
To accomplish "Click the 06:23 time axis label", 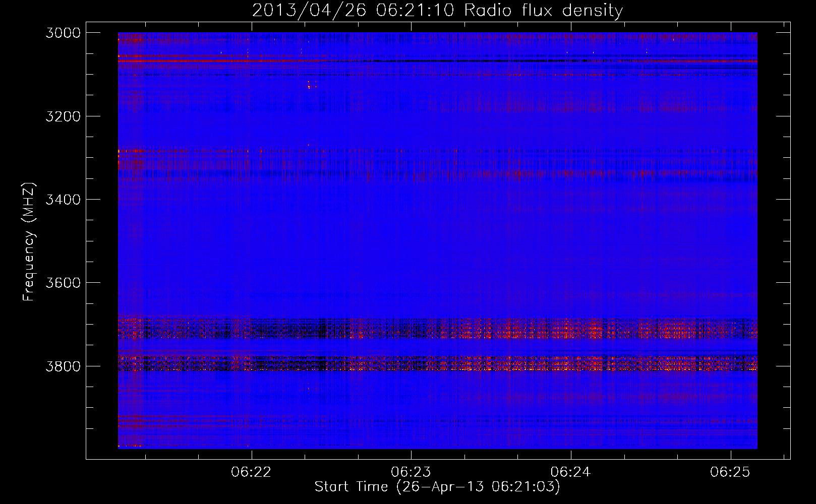I will [411, 472].
